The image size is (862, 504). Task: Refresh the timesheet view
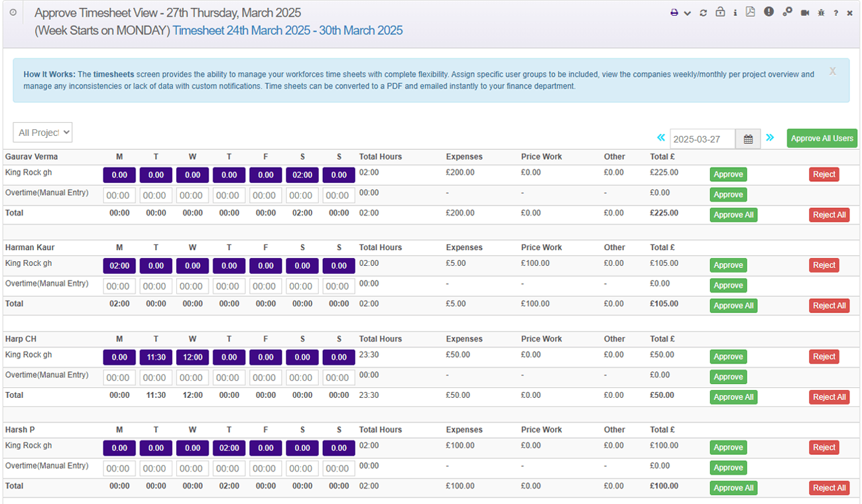(x=704, y=13)
